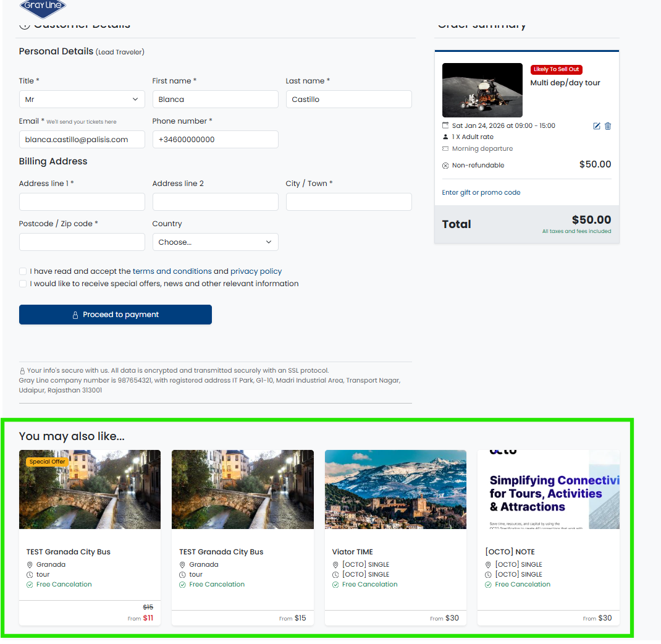Click the person icon beside 1 X Adult rate
This screenshot has width=661, height=644.
(445, 137)
